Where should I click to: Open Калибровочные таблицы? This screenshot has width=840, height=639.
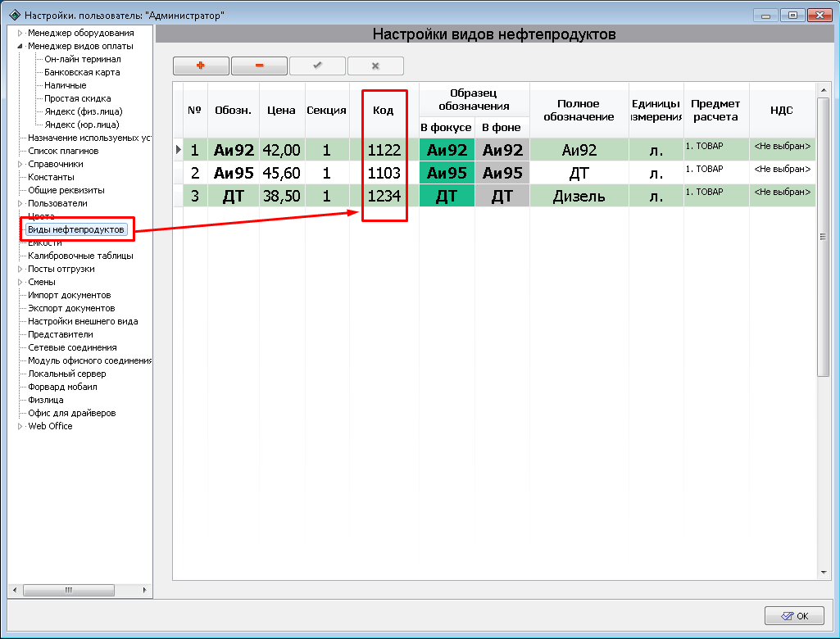[80, 256]
